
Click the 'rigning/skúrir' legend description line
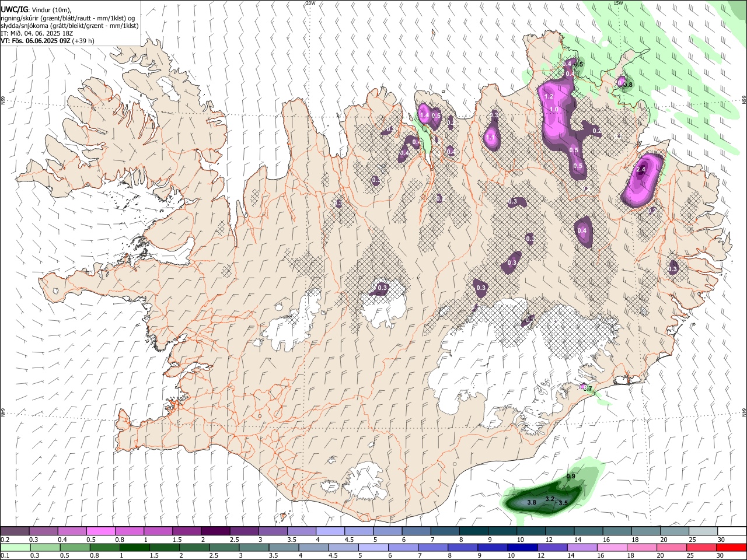pyautogui.click(x=68, y=18)
